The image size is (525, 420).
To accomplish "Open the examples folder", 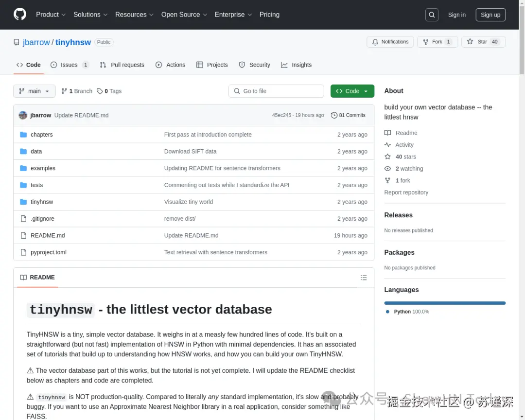I will [43, 168].
